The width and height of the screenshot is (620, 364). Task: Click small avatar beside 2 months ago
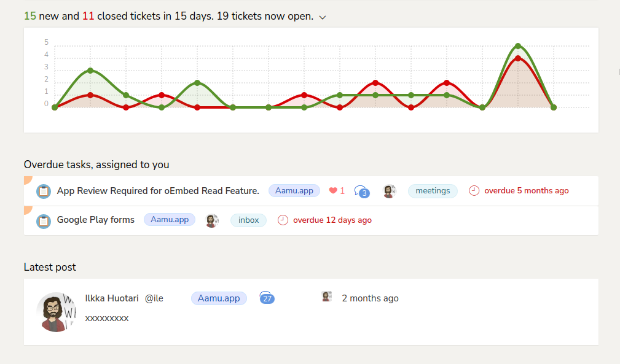click(327, 297)
